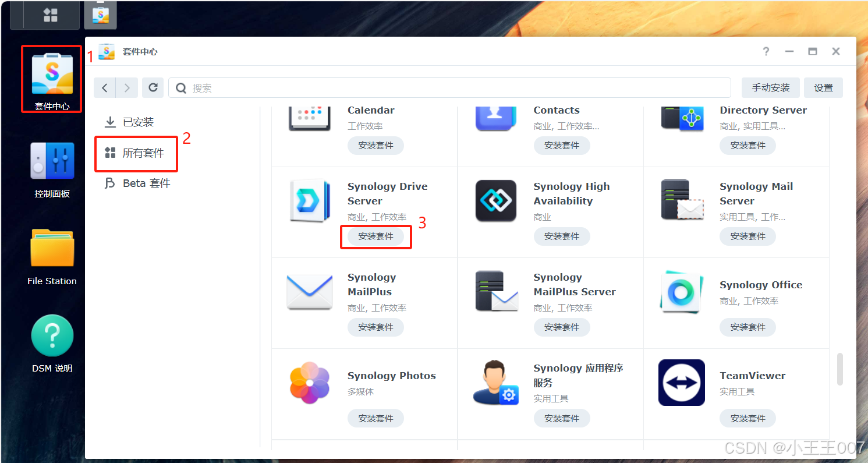Install Synology Drive Server

pyautogui.click(x=375, y=236)
